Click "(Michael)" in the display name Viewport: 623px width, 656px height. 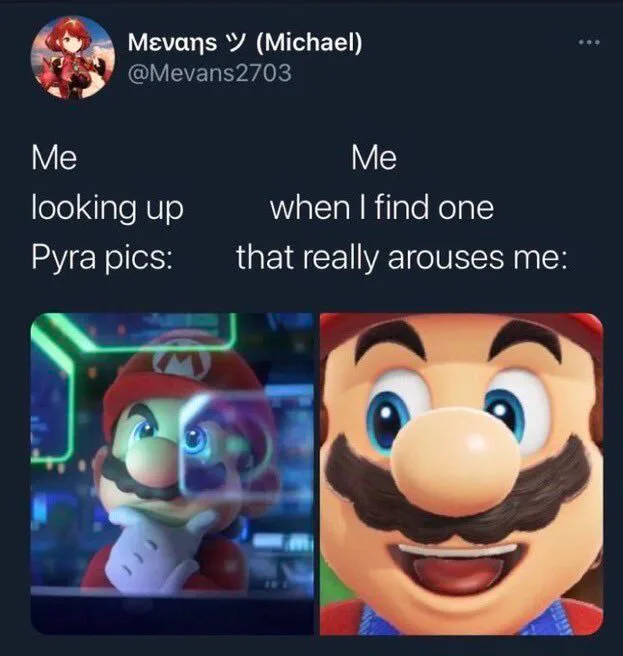308,43
